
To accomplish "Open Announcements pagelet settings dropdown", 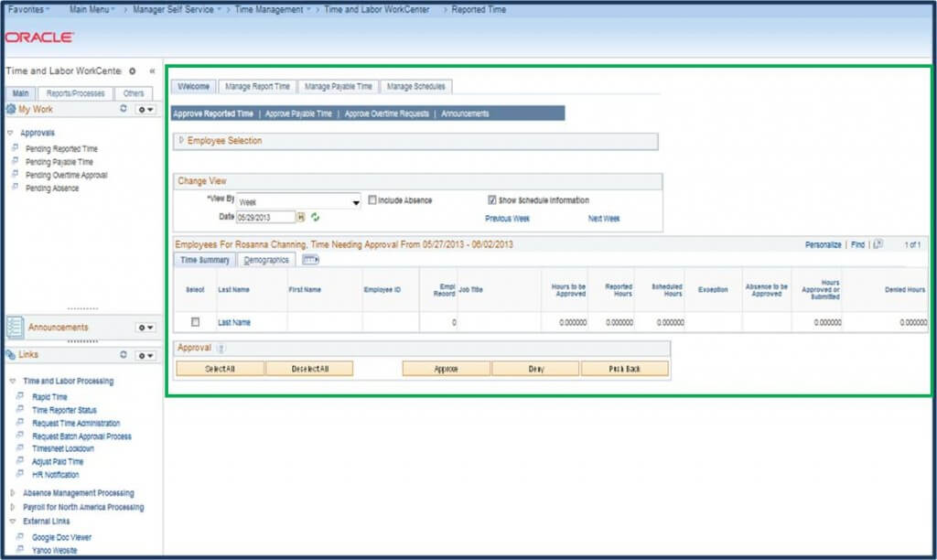I will (x=145, y=328).
